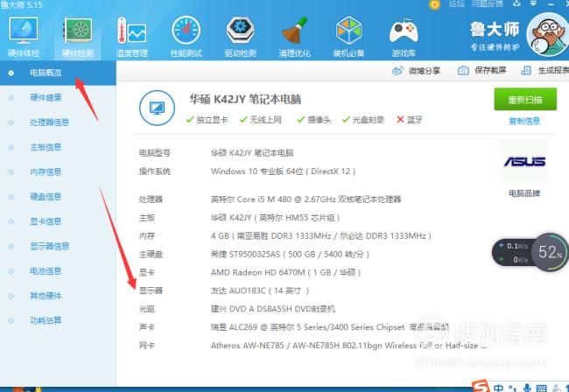Share via 微博分享
Screen dimensions: 569x392
point(416,71)
